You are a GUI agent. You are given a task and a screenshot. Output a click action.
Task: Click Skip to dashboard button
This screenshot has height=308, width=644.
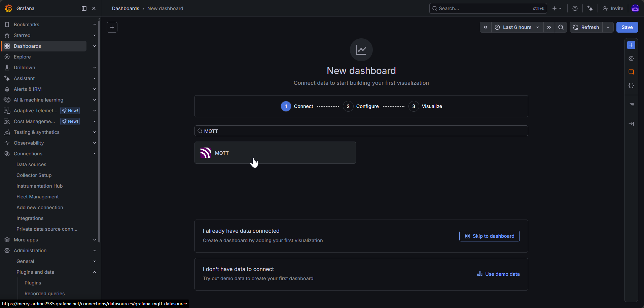point(490,236)
